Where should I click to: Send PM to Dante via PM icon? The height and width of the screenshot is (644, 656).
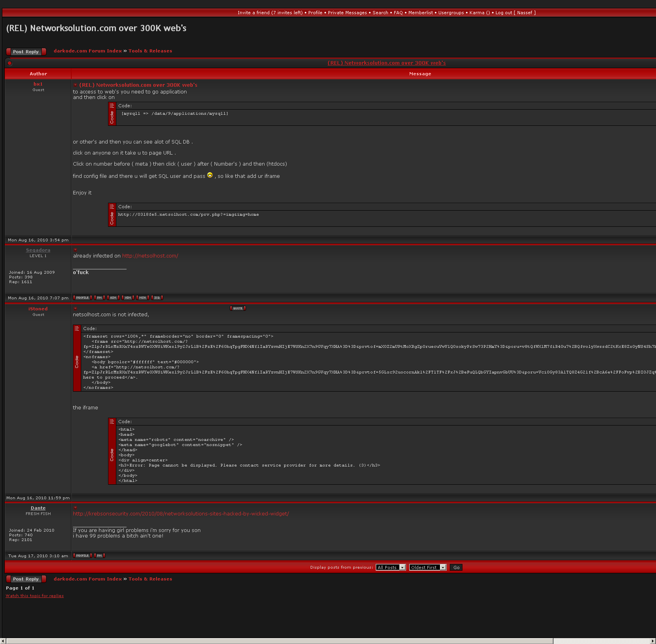coord(99,556)
